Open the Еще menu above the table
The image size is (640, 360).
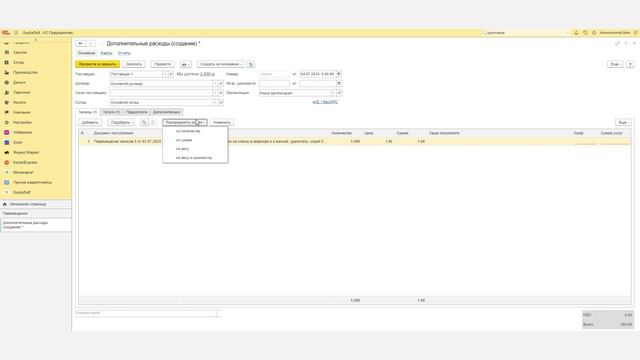point(623,122)
